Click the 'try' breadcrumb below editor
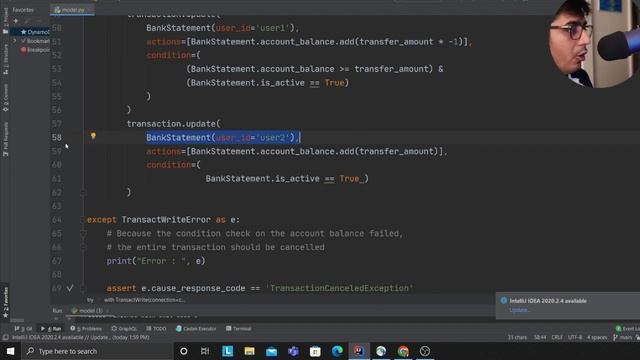Viewport: 640px width, 360px height. tap(90, 300)
